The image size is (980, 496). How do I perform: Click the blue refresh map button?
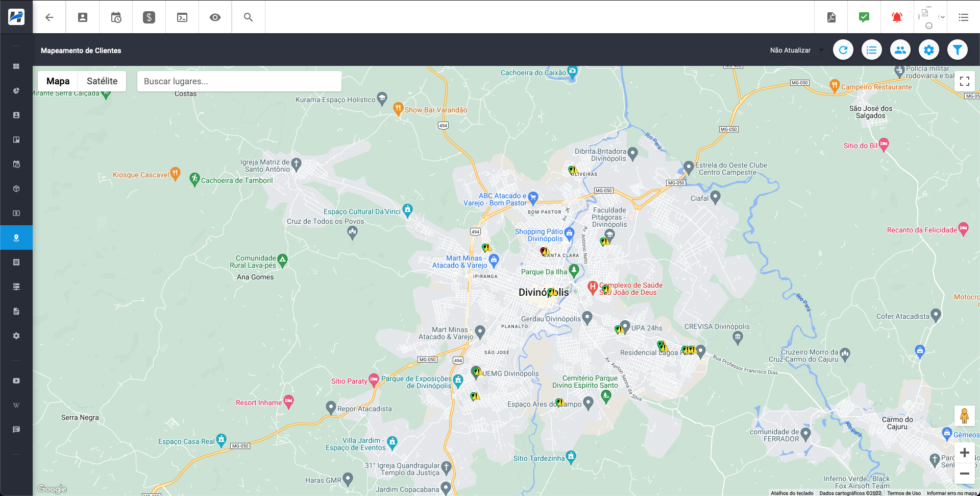[843, 50]
